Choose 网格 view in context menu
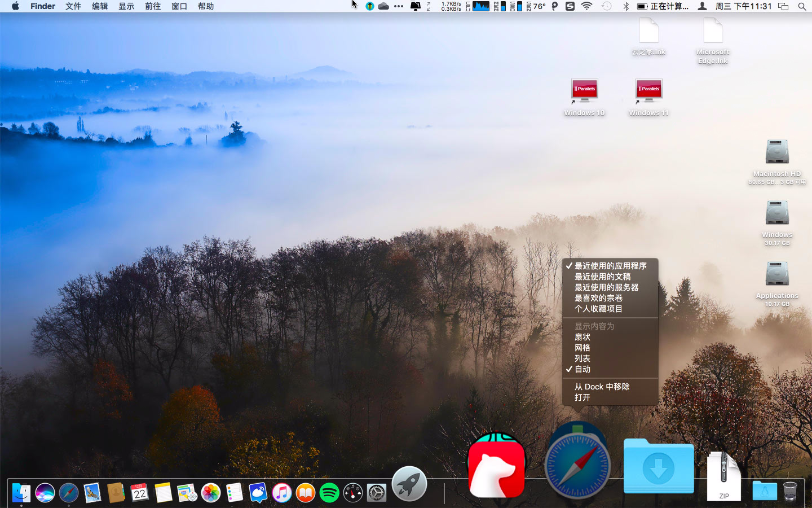This screenshot has width=812, height=508. click(582, 348)
